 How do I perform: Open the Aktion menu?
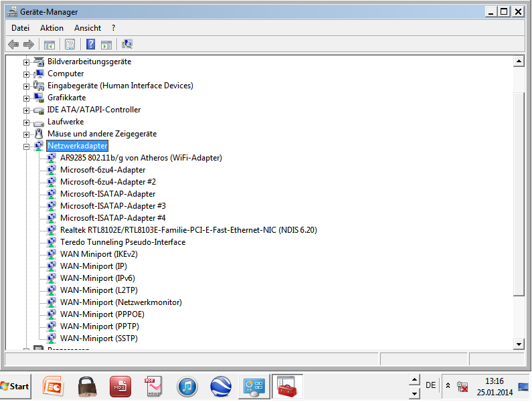coord(52,28)
